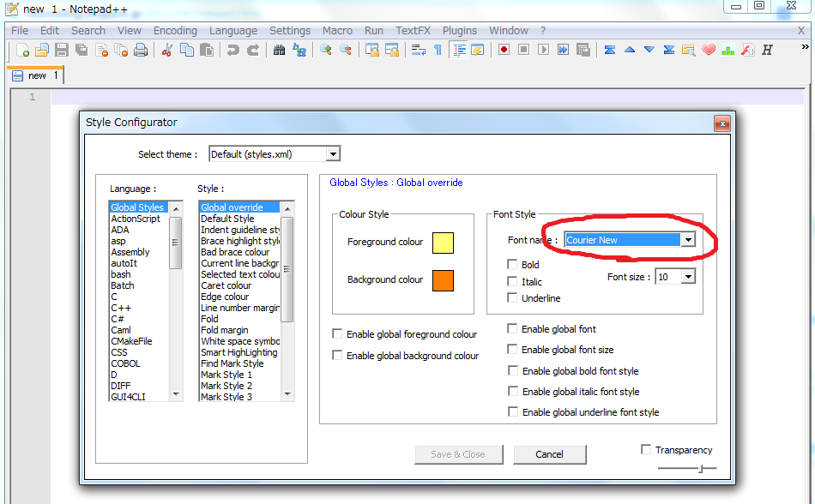Click the Print toolbar icon
815x504 pixels.
tap(141, 51)
